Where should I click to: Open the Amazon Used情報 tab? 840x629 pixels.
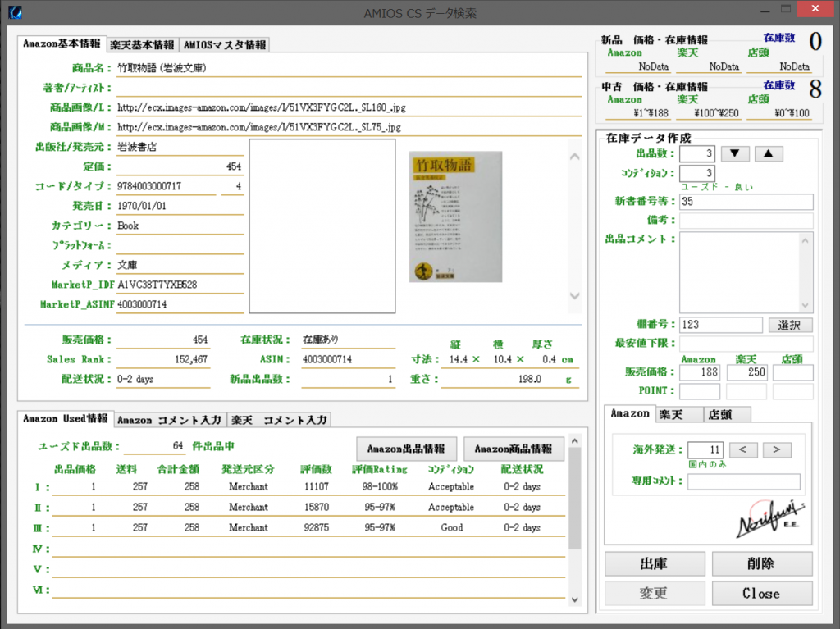point(65,418)
